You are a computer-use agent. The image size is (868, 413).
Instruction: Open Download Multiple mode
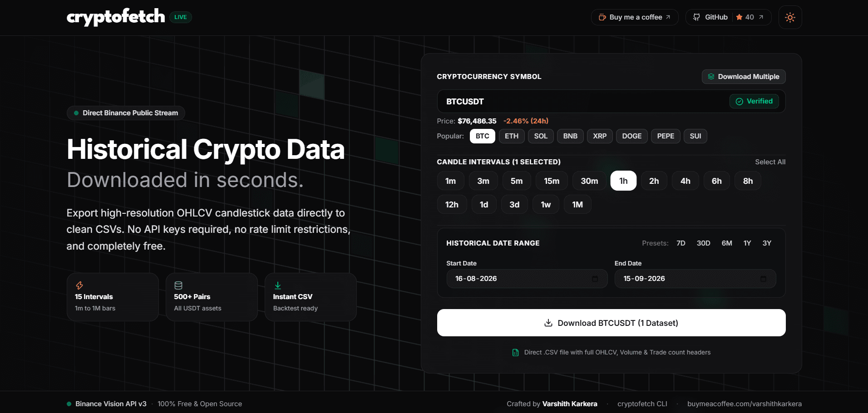point(744,77)
